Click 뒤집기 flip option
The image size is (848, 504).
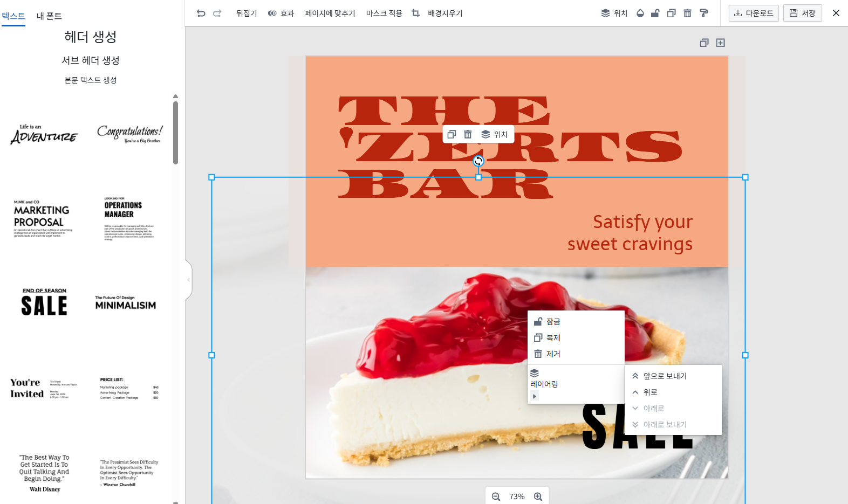pyautogui.click(x=247, y=13)
